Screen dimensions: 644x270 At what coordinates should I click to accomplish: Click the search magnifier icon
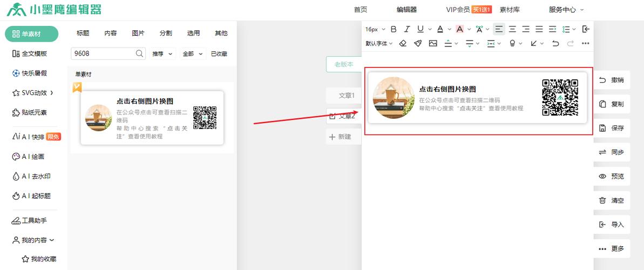139,53
